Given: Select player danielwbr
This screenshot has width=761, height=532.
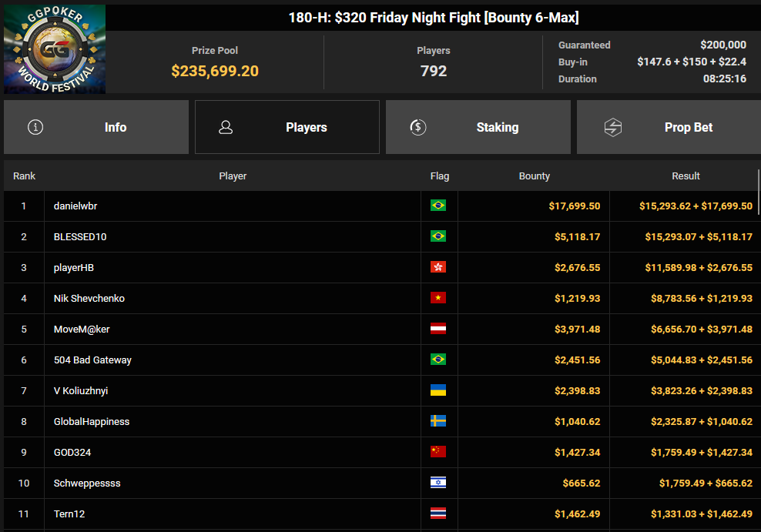Looking at the screenshot, I should pos(75,206).
